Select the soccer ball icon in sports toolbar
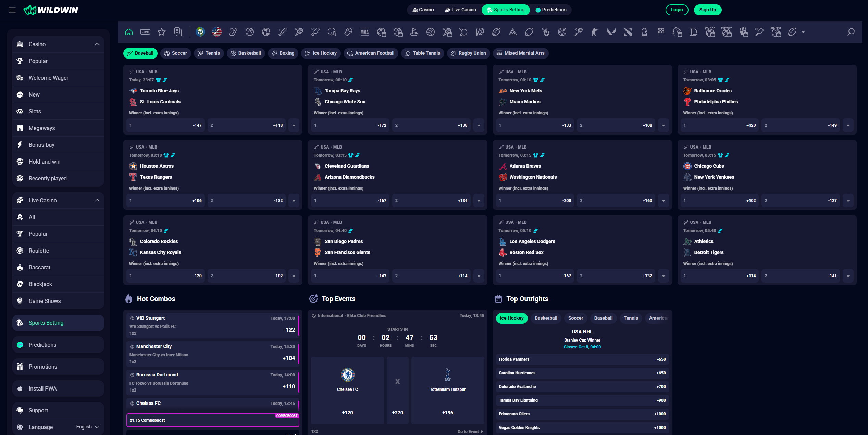This screenshot has width=868, height=435. tap(266, 32)
